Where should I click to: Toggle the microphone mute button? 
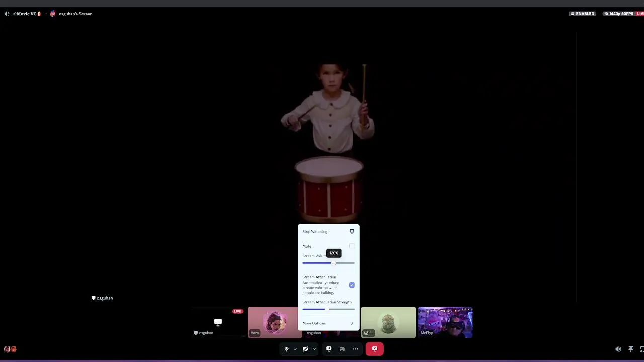(286, 349)
